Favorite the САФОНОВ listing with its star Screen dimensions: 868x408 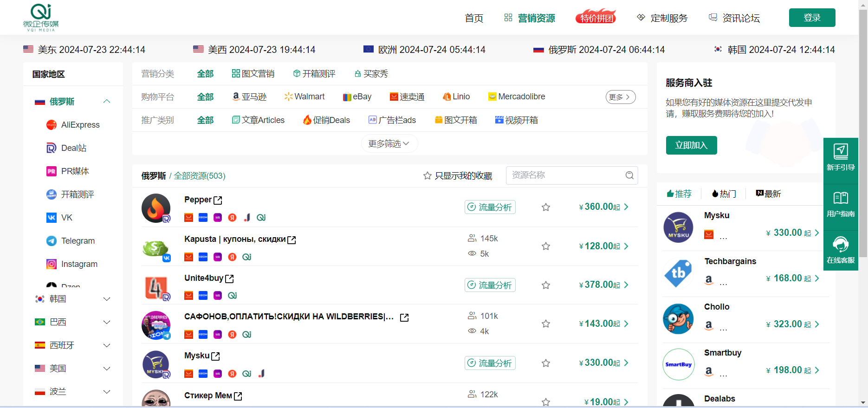coord(546,324)
